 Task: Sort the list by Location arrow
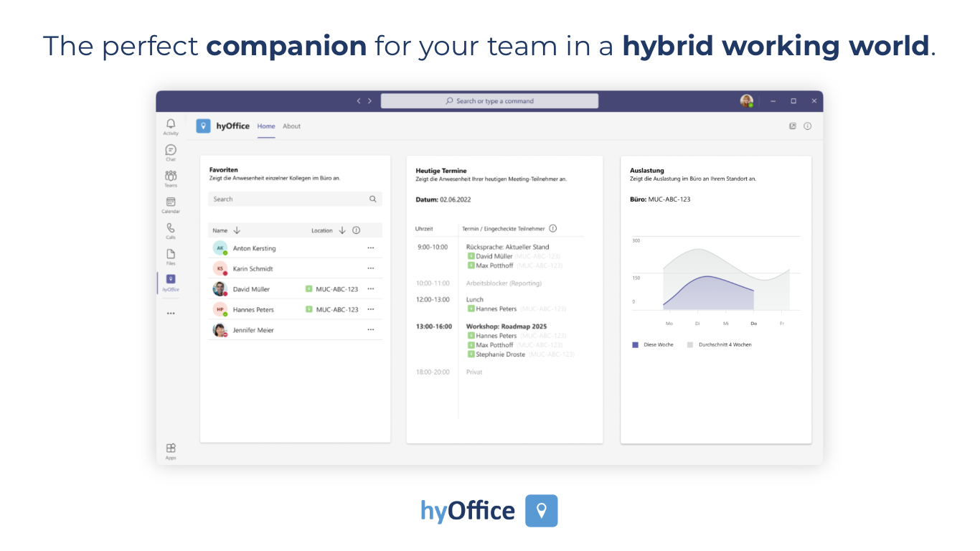coord(342,230)
